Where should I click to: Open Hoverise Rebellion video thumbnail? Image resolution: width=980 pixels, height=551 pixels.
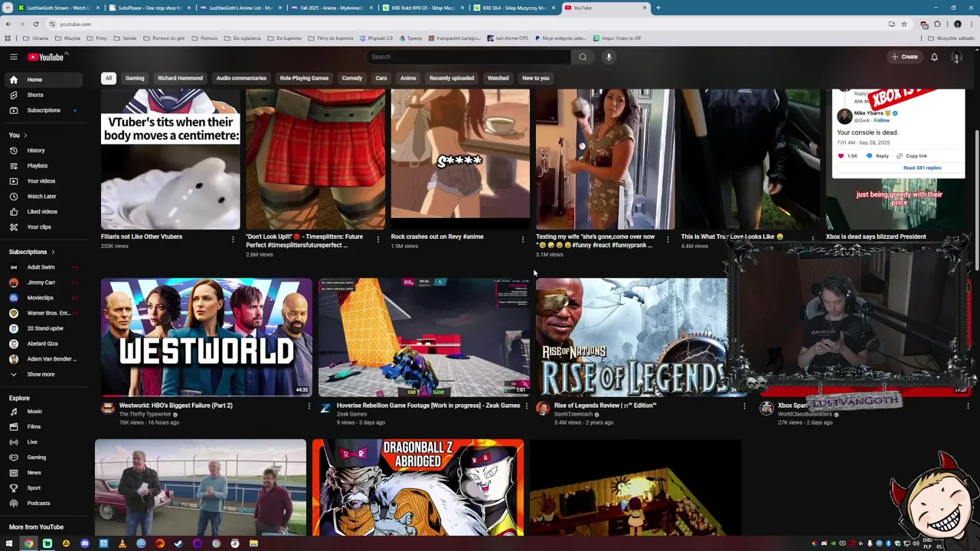423,337
